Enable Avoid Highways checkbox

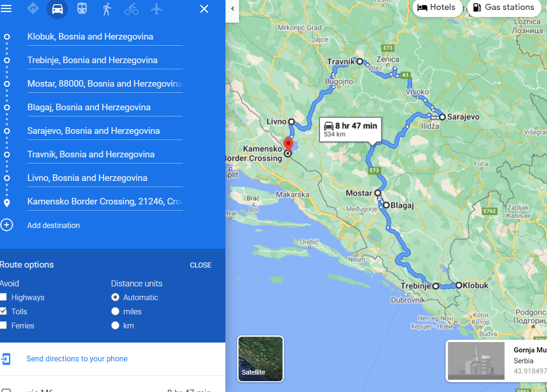tap(3, 297)
